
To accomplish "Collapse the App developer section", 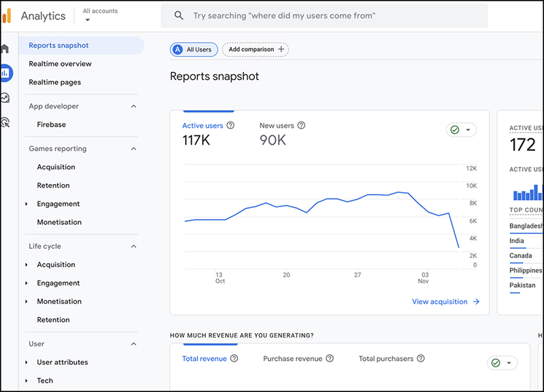I will 133,107.
